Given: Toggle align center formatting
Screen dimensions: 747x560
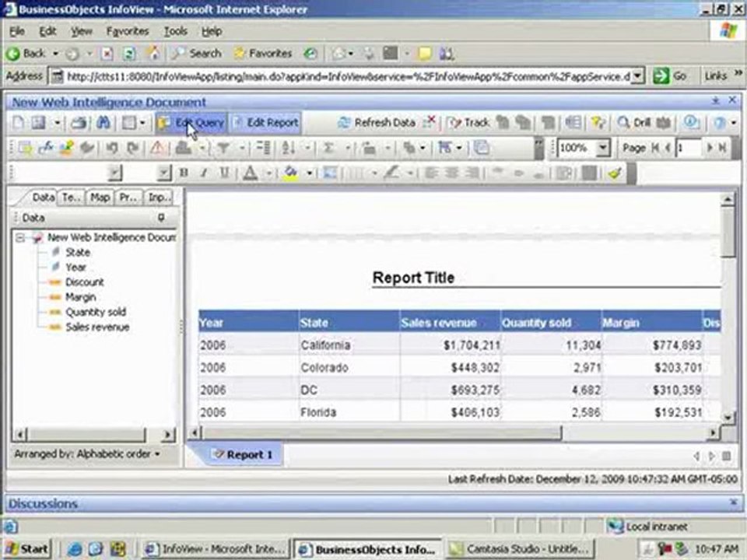Looking at the screenshot, I should 451,173.
